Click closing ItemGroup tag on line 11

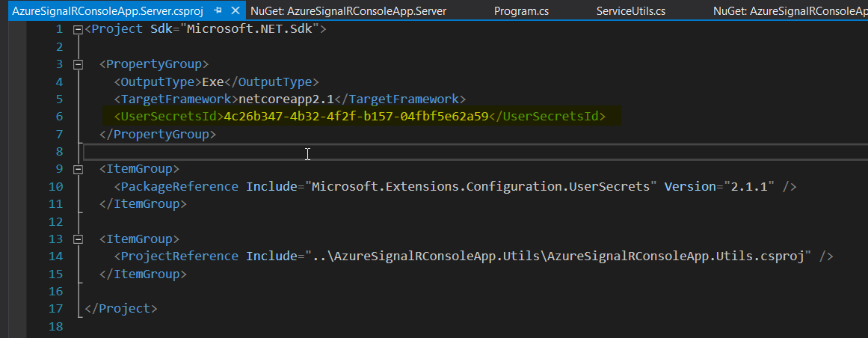[144, 204]
